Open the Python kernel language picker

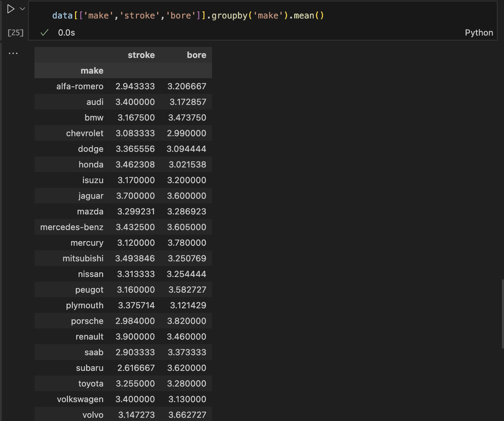(x=479, y=32)
